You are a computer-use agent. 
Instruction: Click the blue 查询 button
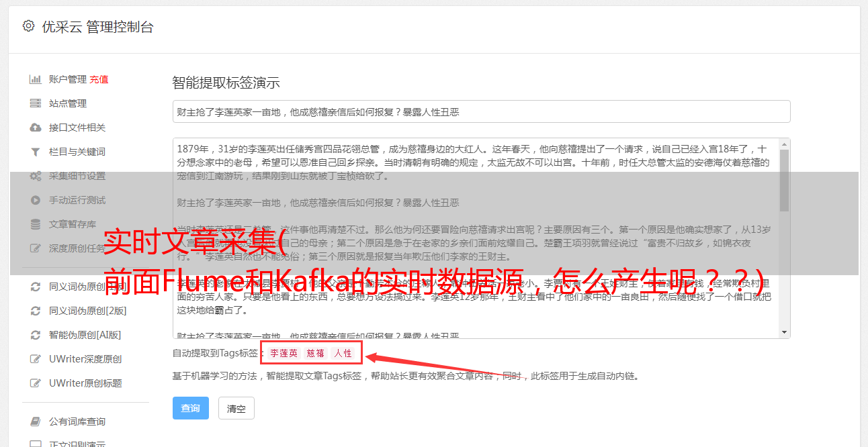(x=191, y=408)
